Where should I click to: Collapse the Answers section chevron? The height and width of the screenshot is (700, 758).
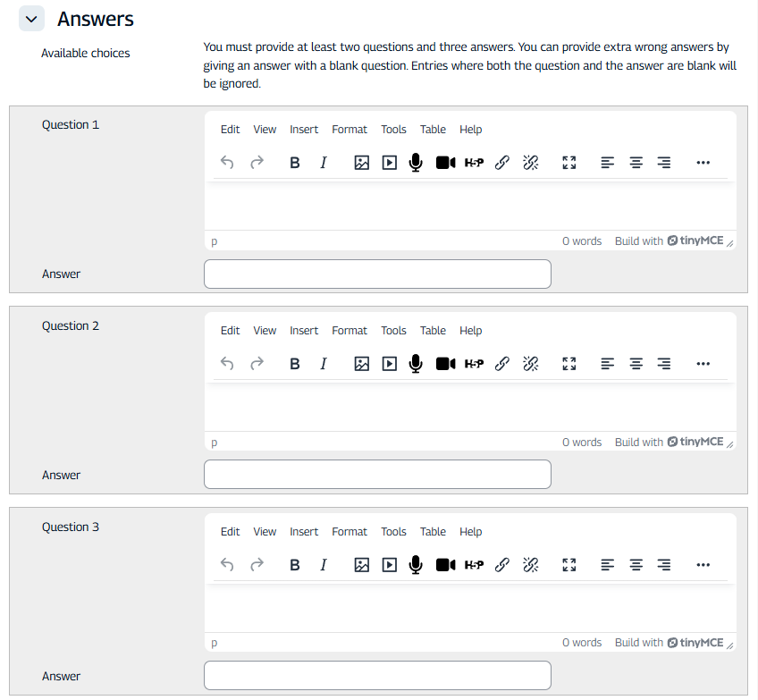pos(31,19)
